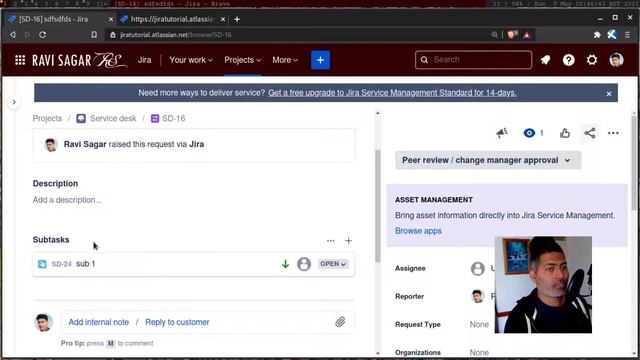Open the help question mark icon
Image resolution: width=640 pixels, height=360 pixels.
coord(569,60)
